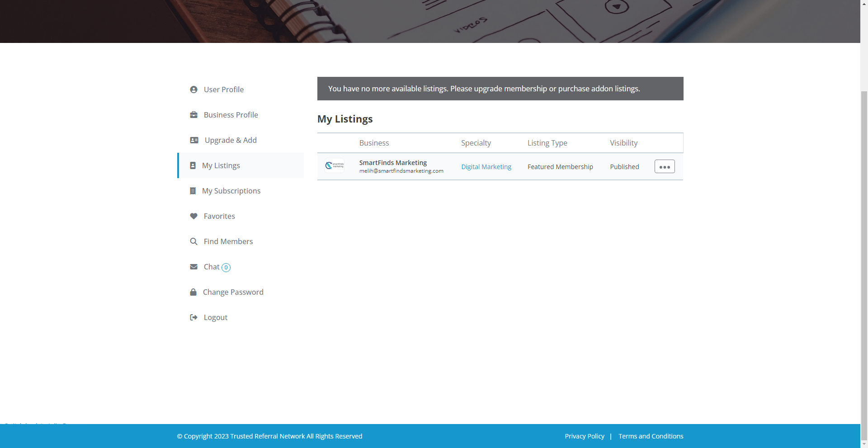Open the three-dot listing actions menu

[664, 166]
